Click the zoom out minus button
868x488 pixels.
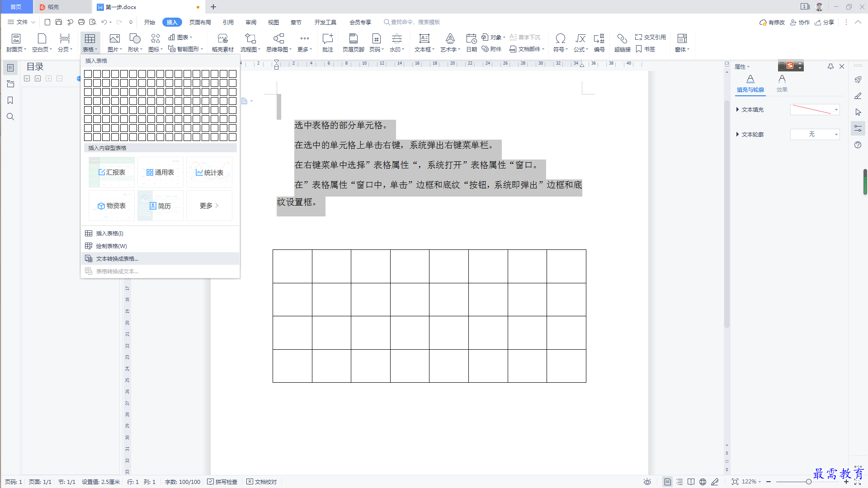[x=769, y=482]
